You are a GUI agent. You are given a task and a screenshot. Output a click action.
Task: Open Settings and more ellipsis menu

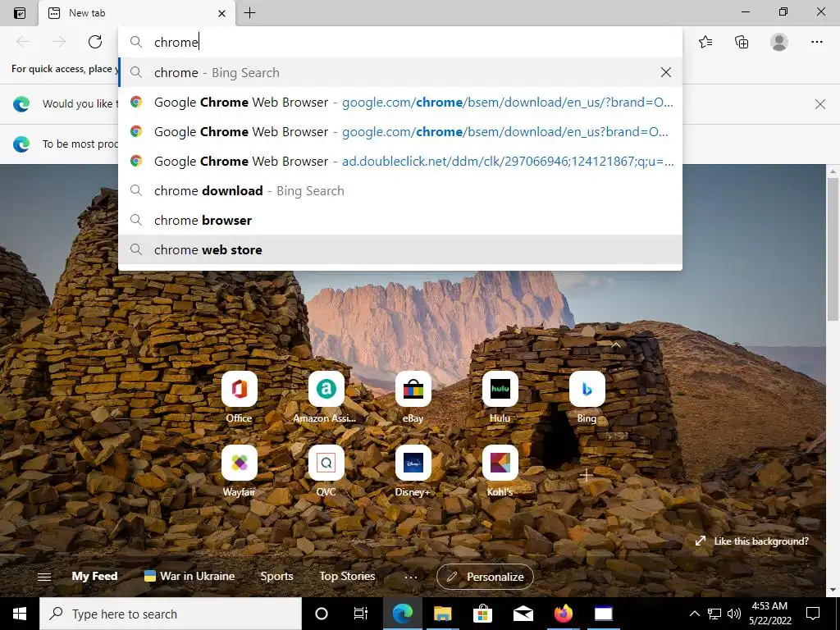pyautogui.click(x=816, y=42)
